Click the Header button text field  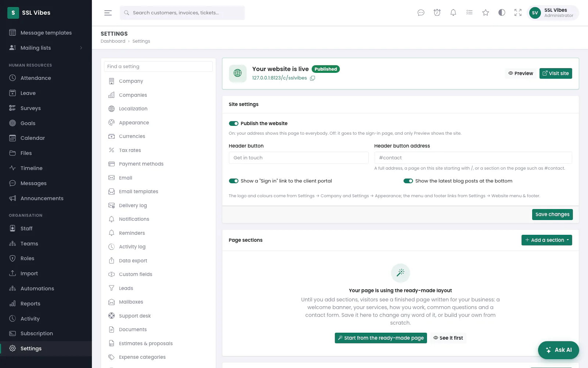298,158
